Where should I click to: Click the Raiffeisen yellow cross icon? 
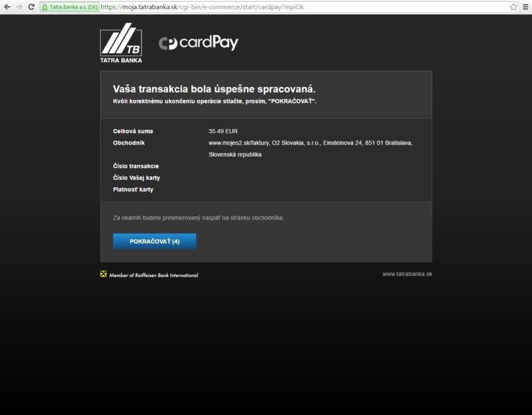tap(103, 274)
